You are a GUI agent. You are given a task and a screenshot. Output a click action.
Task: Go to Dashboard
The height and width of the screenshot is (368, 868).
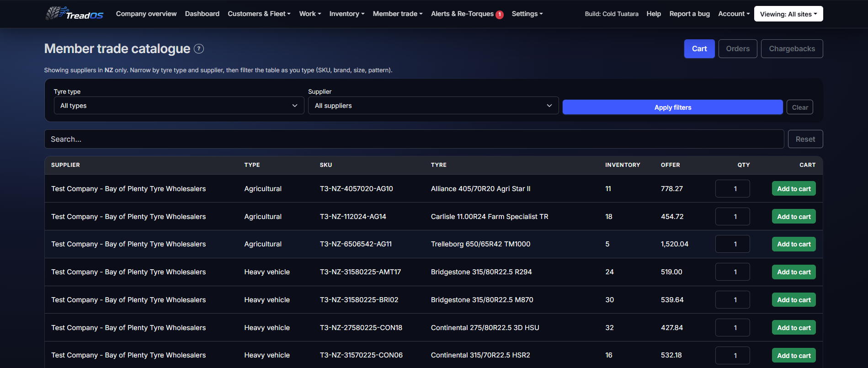[202, 14]
